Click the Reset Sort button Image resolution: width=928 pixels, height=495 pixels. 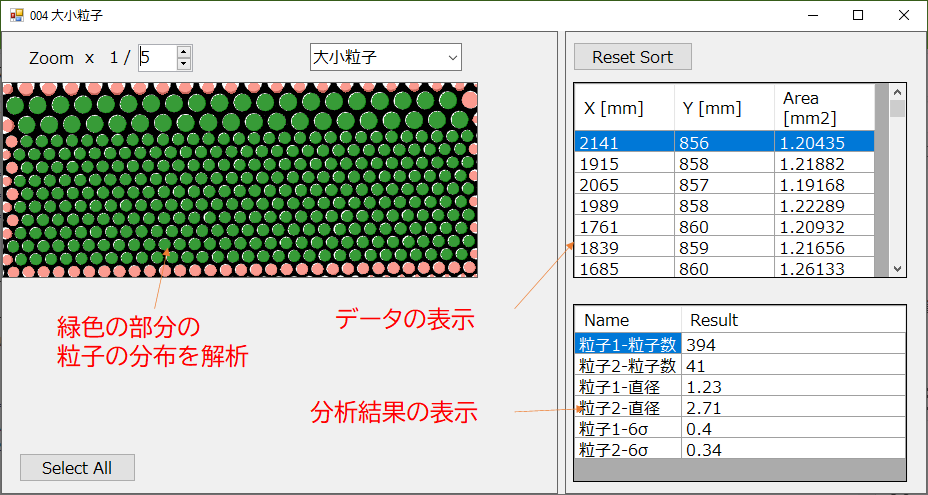(x=633, y=57)
